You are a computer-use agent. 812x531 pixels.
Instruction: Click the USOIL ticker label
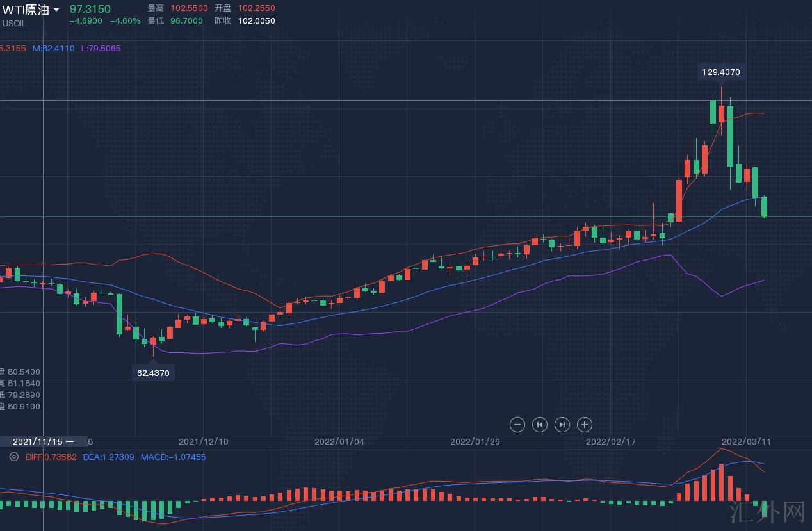14,23
